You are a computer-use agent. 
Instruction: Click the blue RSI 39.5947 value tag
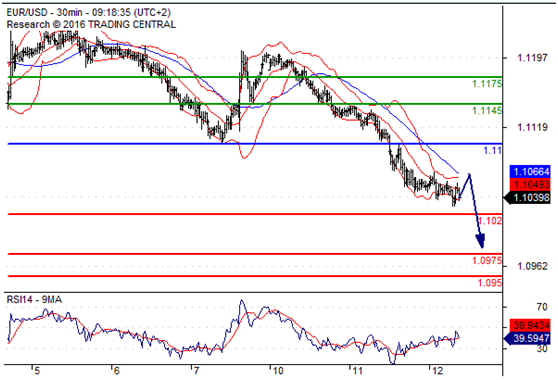coord(528,338)
